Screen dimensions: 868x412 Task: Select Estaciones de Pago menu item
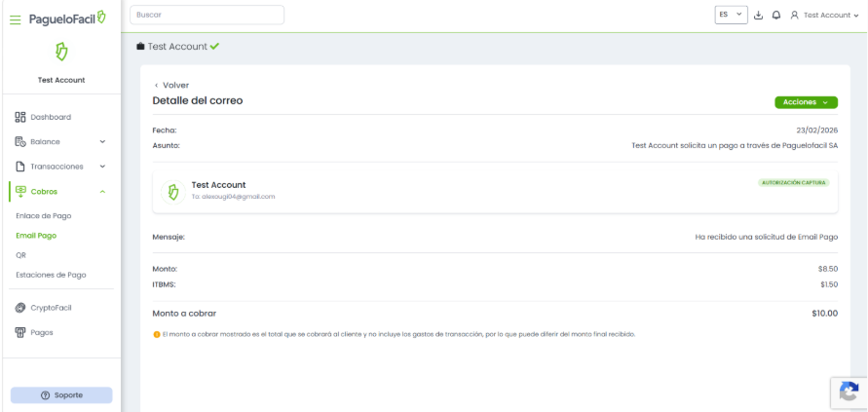coord(51,275)
